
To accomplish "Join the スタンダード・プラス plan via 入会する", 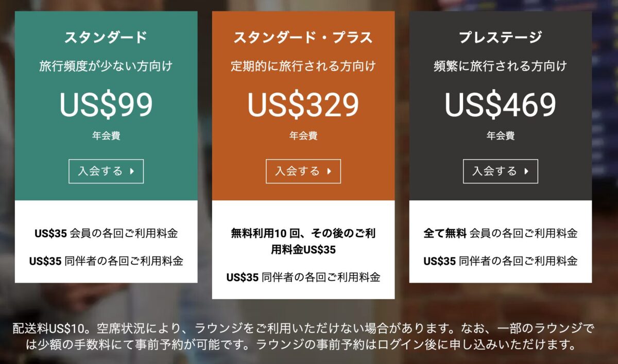I will (303, 171).
